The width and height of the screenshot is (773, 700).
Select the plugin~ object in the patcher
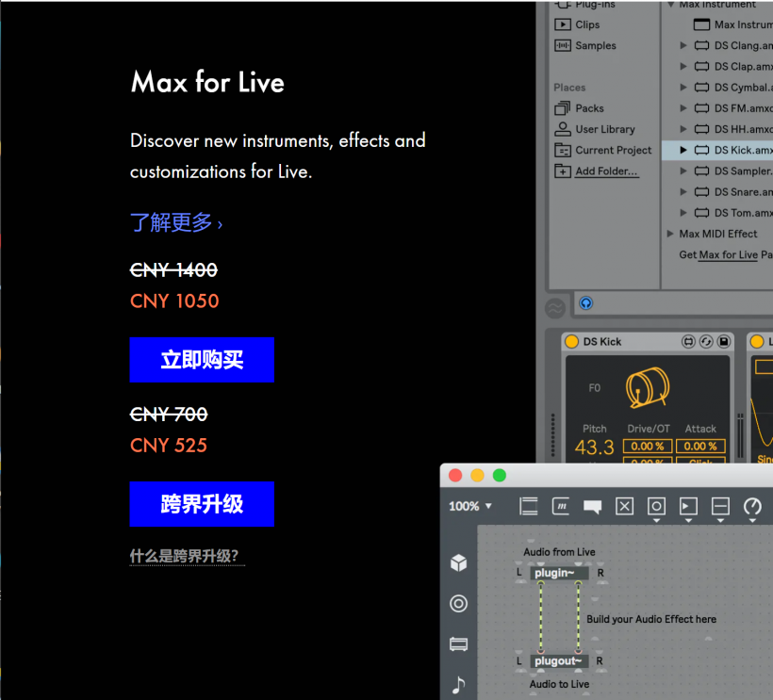(x=559, y=573)
